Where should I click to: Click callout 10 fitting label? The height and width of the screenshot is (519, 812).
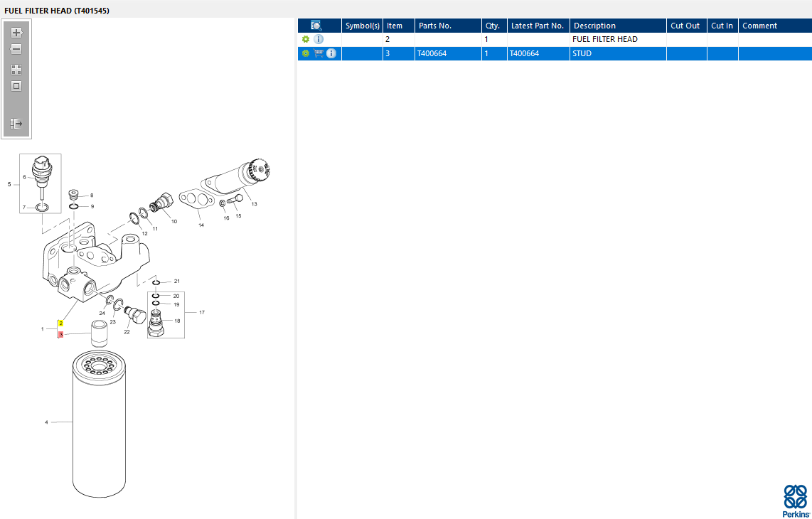tap(174, 221)
